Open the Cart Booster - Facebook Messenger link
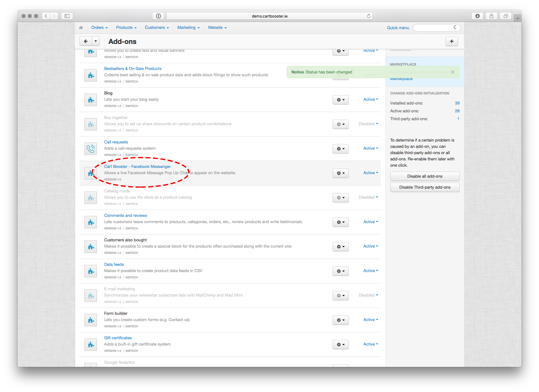The image size is (539, 392). click(137, 167)
